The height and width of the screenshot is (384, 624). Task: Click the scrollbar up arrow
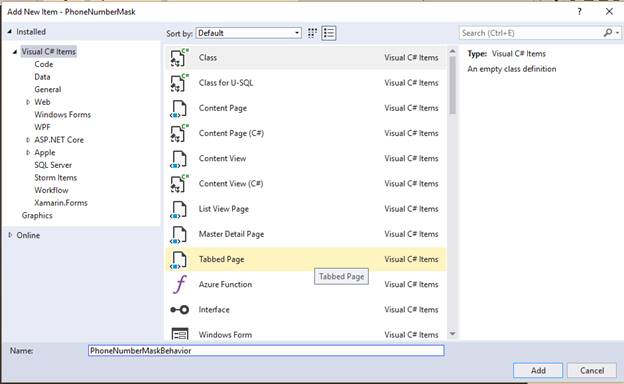click(452, 51)
